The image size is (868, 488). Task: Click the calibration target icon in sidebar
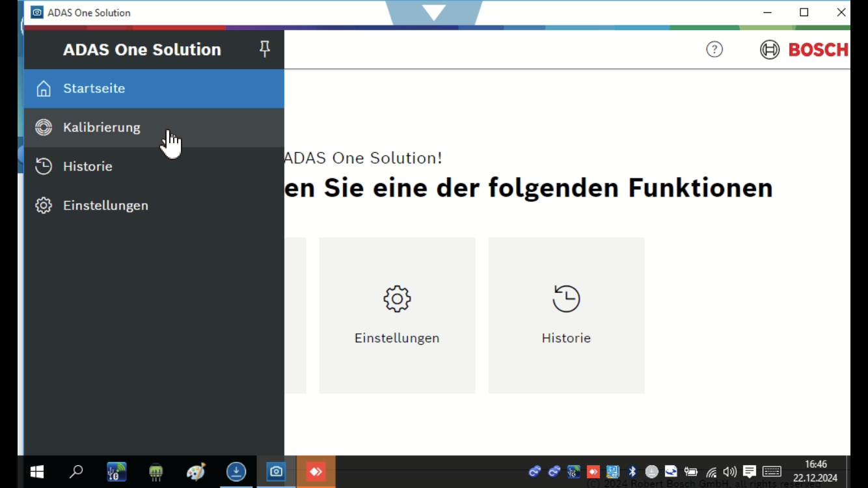tap(44, 128)
